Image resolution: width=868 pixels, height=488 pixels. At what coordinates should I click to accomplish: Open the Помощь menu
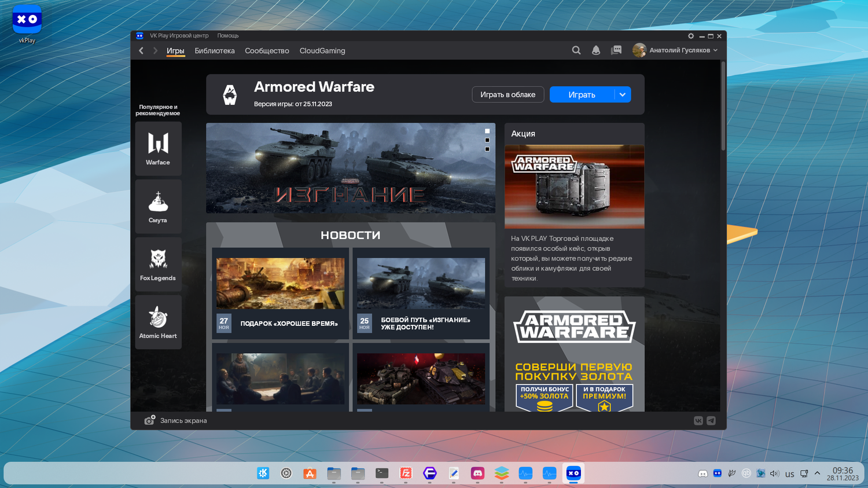click(x=228, y=36)
